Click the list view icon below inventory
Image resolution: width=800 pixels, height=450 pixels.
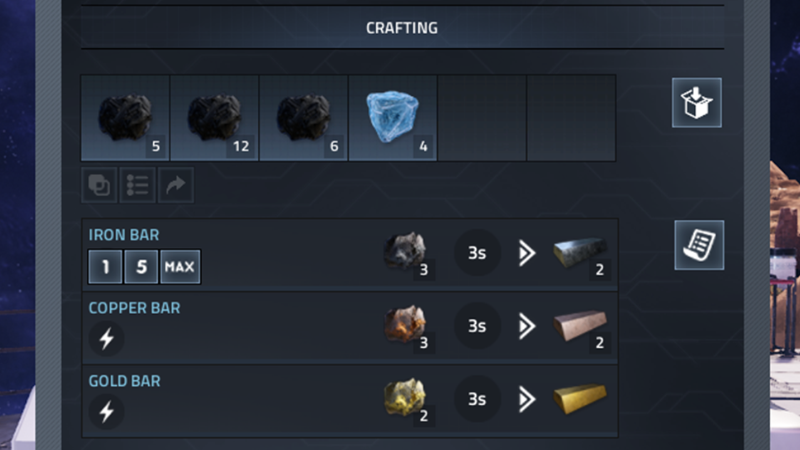(137, 185)
